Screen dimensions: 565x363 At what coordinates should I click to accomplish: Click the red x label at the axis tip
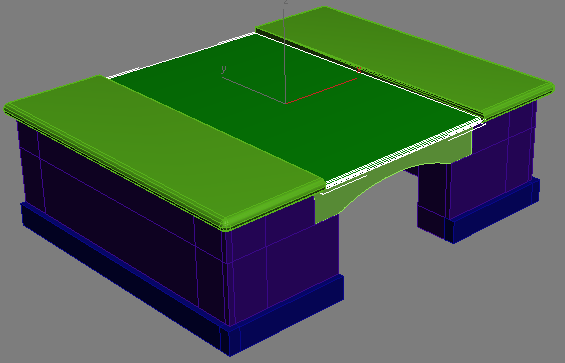[x=358, y=71]
